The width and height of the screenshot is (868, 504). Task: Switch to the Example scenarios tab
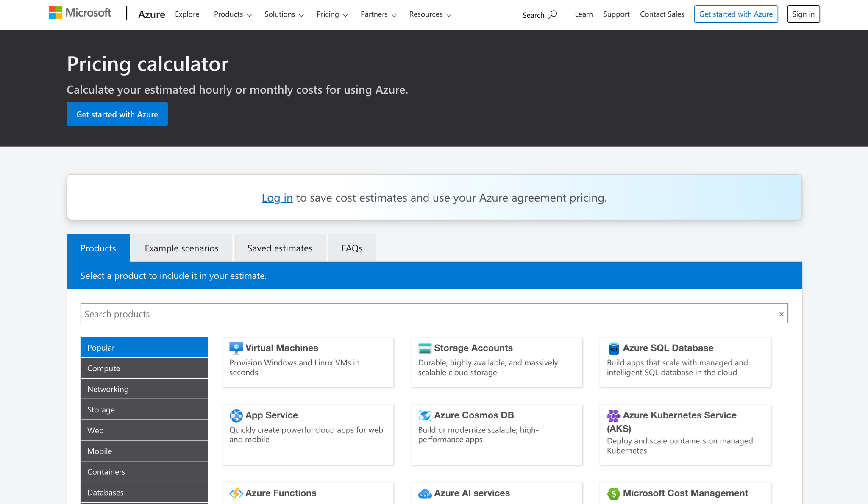click(x=181, y=248)
